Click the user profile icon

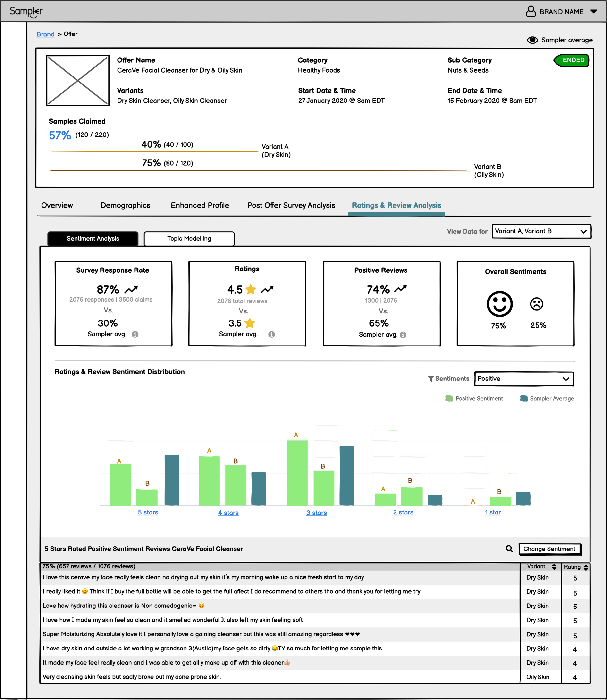(531, 11)
